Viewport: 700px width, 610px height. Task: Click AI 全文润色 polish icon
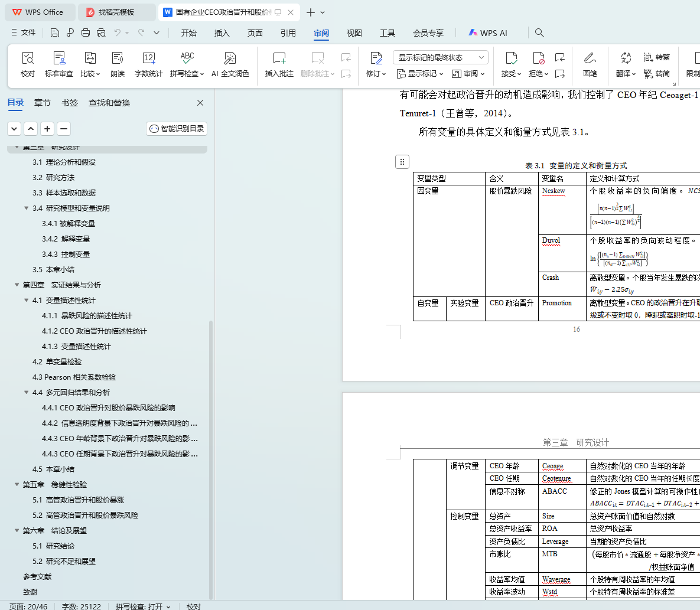230,64
